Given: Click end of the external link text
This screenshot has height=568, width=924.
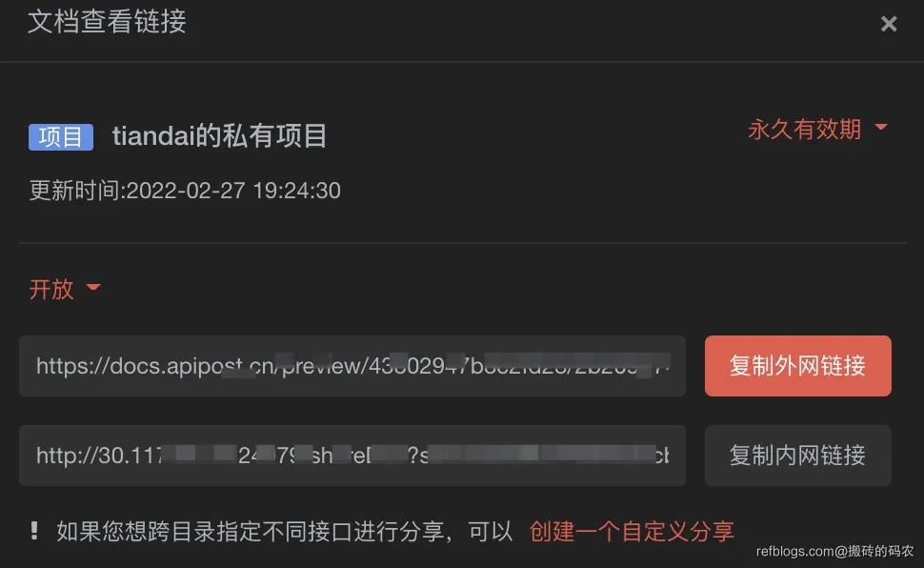Looking at the screenshot, I should 666,366.
